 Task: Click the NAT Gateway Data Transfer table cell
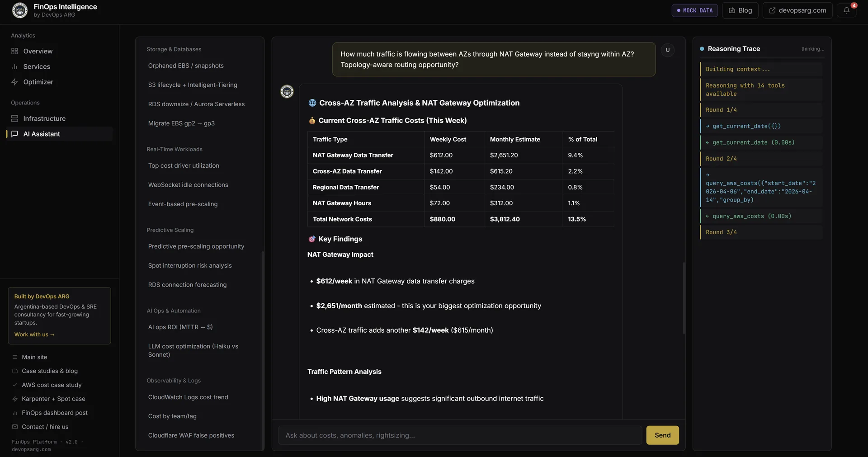366,155
